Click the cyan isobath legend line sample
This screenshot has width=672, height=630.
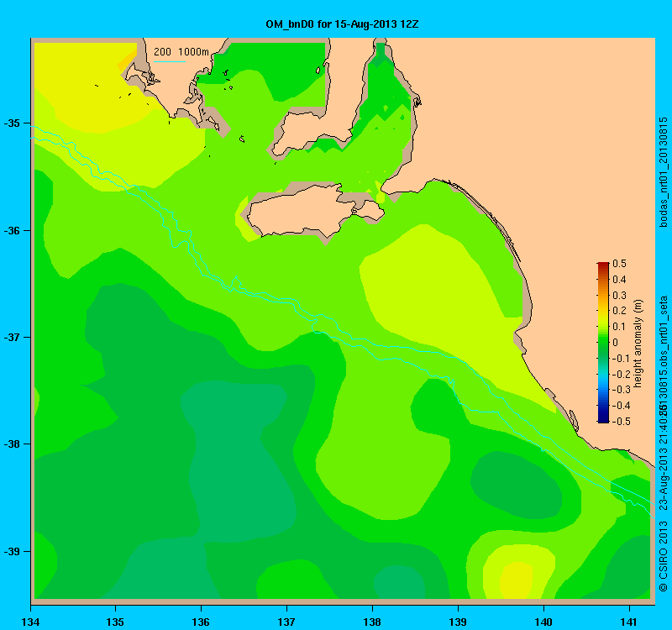tap(170, 61)
